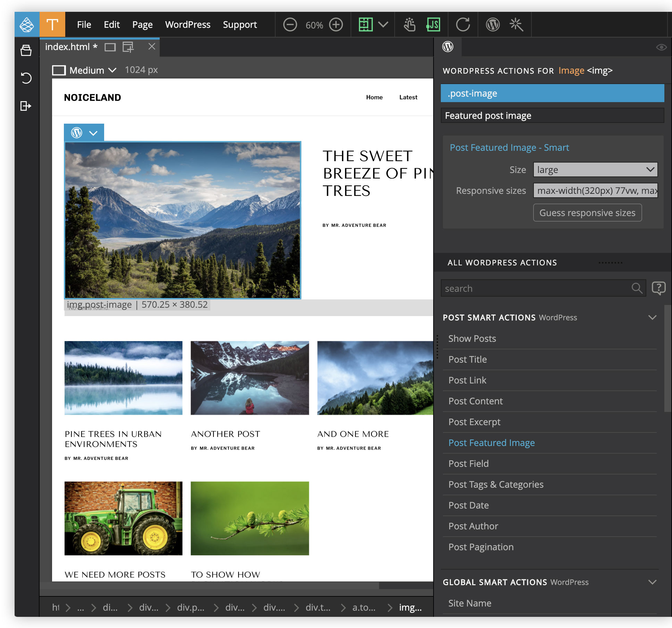This screenshot has height=628, width=672.
Task: Click the undo icon in left sidebar
Action: (26, 78)
